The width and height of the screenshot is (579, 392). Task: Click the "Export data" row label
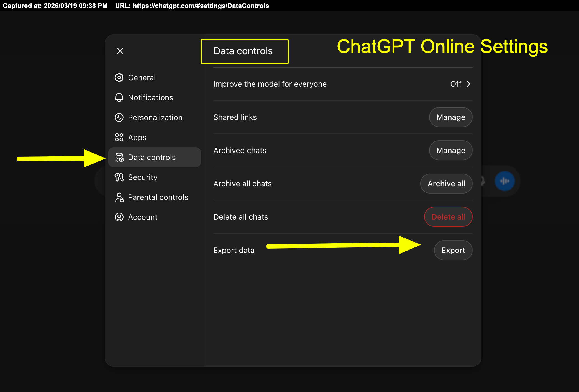(234, 250)
